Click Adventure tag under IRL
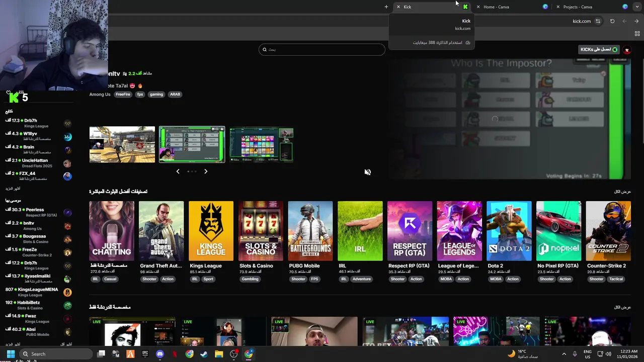The width and height of the screenshot is (644, 362). (362, 279)
